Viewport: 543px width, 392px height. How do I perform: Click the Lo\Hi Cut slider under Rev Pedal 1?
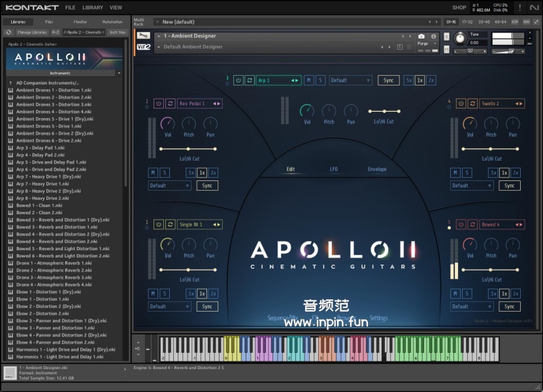coord(188,149)
